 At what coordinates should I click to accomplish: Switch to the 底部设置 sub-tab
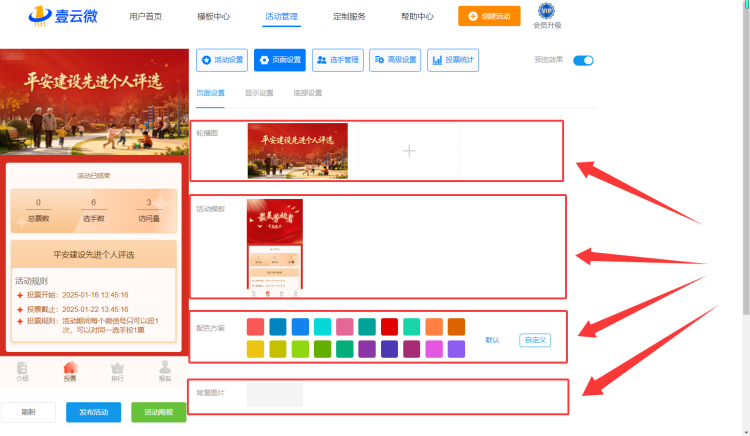point(308,93)
